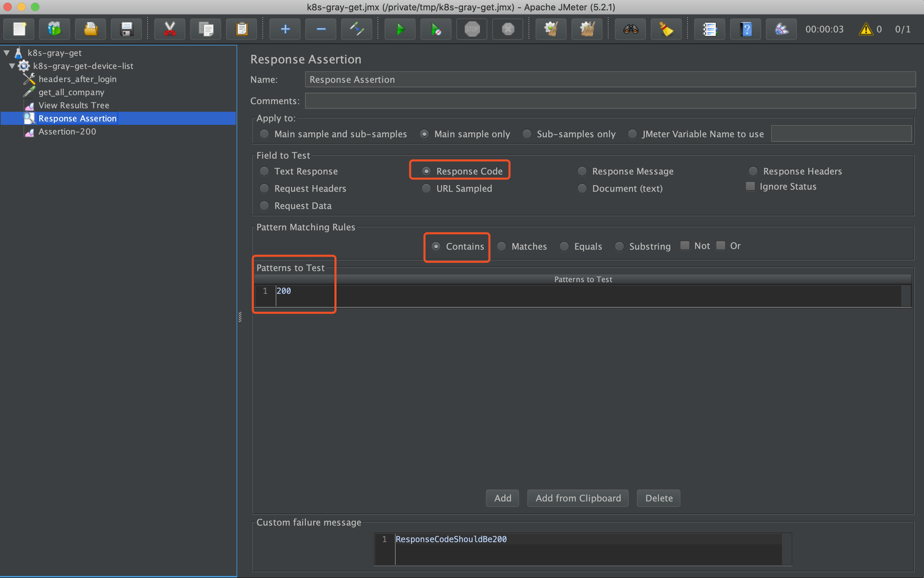
Task: Click the Clear All broom icon
Action: tap(587, 29)
